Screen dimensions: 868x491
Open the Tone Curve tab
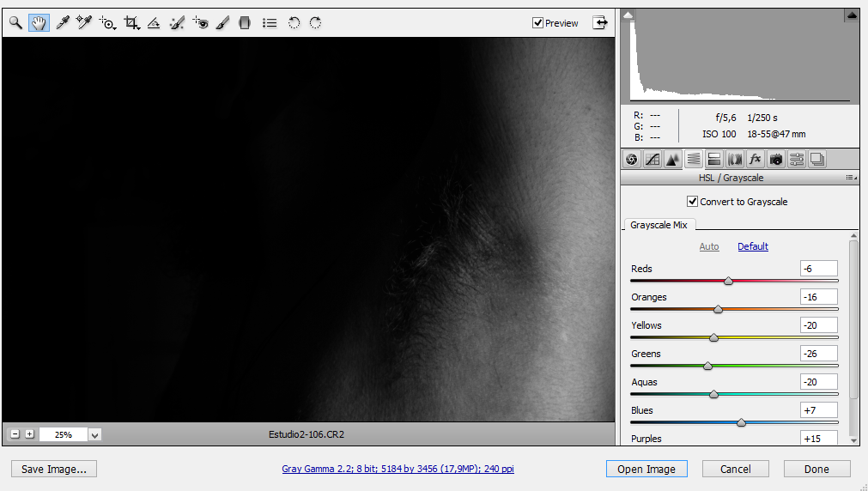[x=653, y=159]
